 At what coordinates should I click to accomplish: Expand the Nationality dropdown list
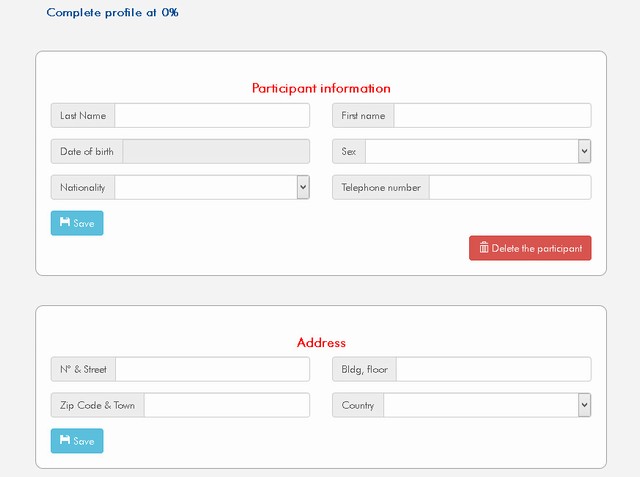(212, 187)
